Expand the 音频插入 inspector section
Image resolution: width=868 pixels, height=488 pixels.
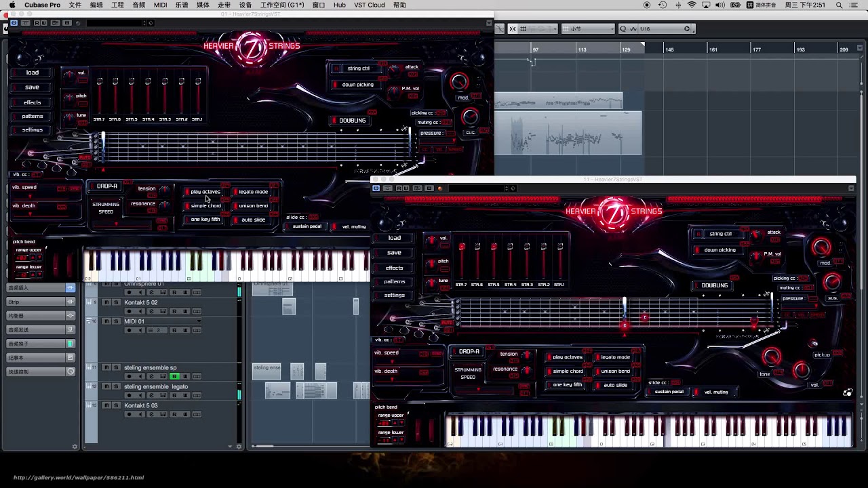tap(41, 288)
